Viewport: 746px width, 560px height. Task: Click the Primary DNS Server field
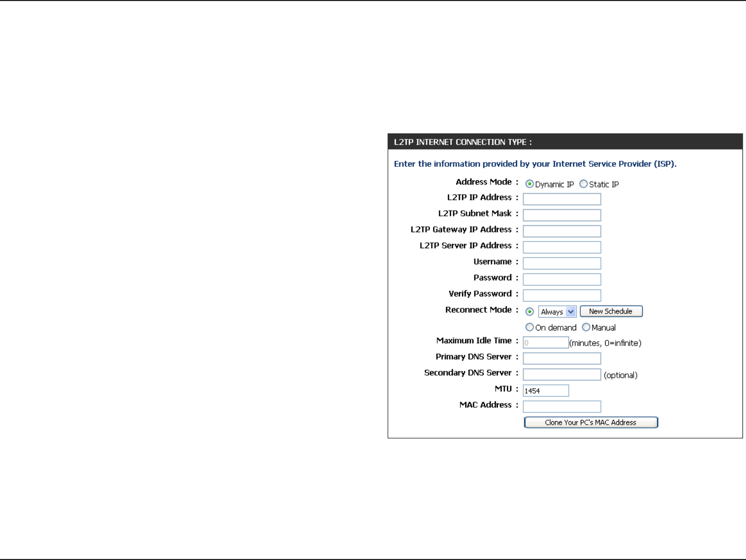[x=562, y=359]
